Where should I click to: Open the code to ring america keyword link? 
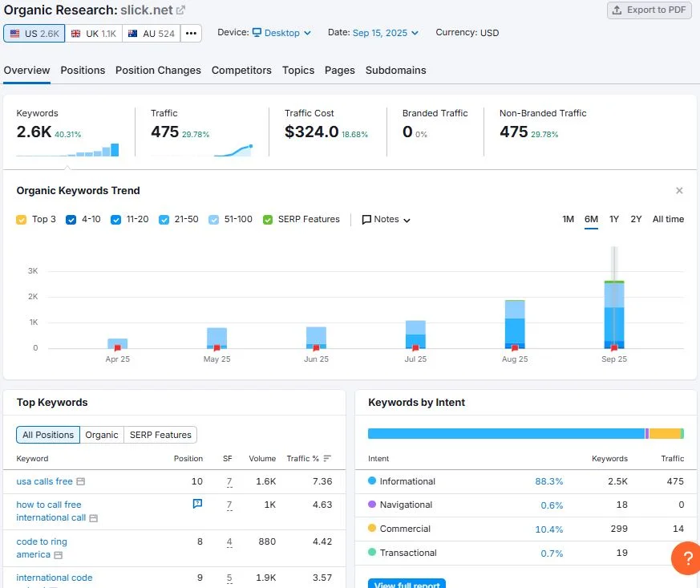point(42,548)
